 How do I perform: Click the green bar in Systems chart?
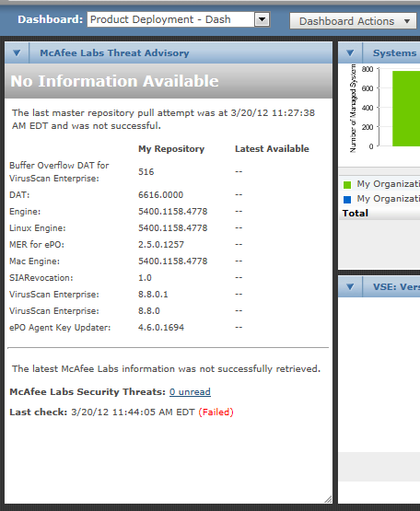(x=406, y=109)
